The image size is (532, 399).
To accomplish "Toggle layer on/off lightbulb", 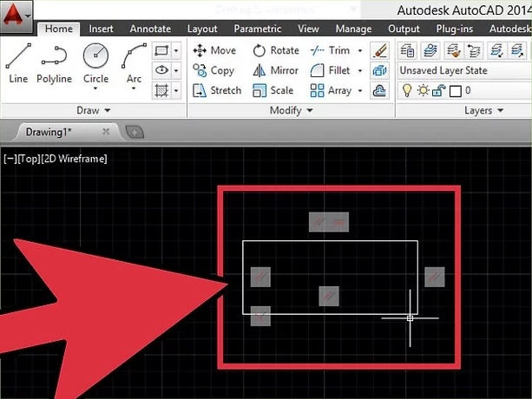I will click(x=407, y=90).
